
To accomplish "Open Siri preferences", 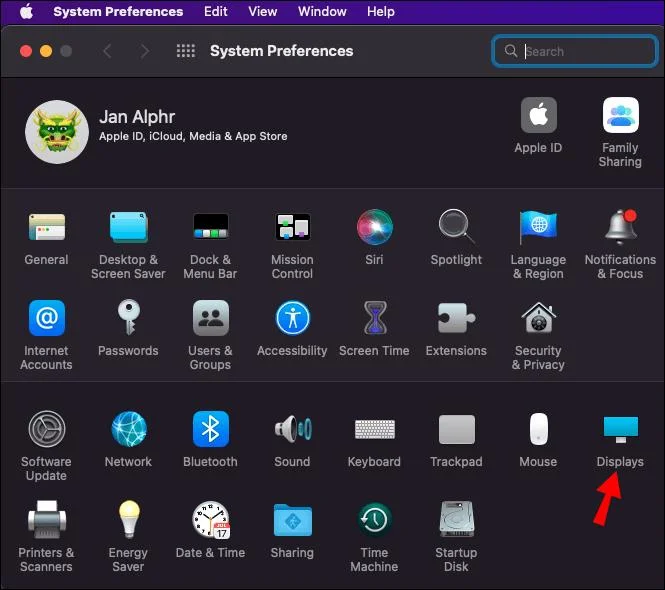I will [374, 228].
